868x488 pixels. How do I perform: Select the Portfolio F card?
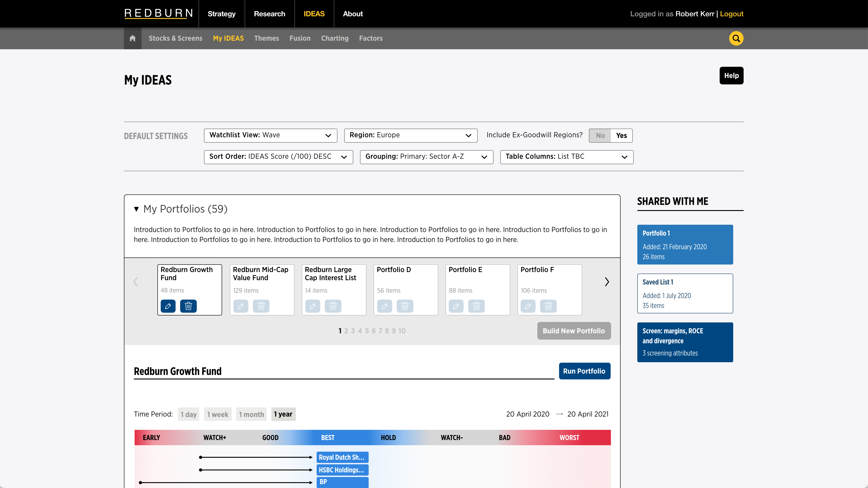550,290
